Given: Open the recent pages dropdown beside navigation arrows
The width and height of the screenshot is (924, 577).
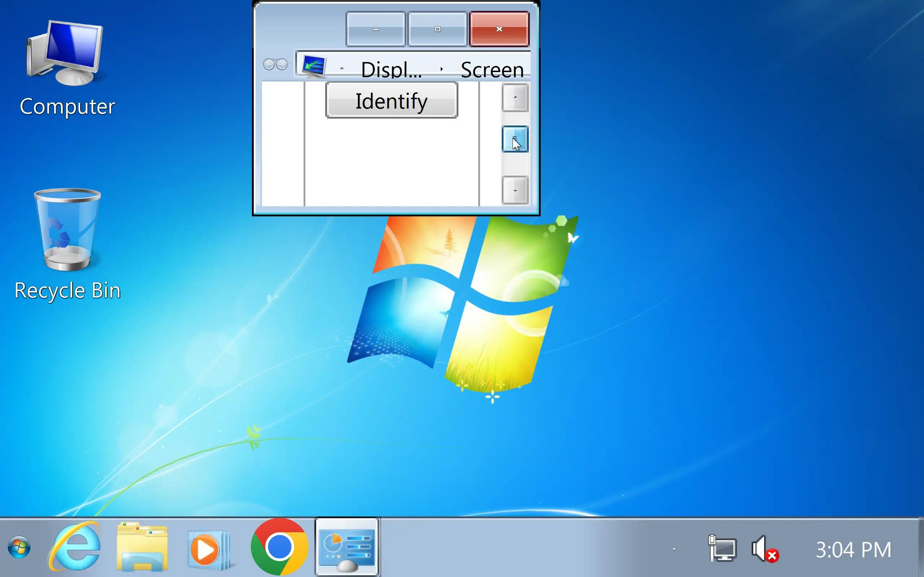Looking at the screenshot, I should point(291,65).
